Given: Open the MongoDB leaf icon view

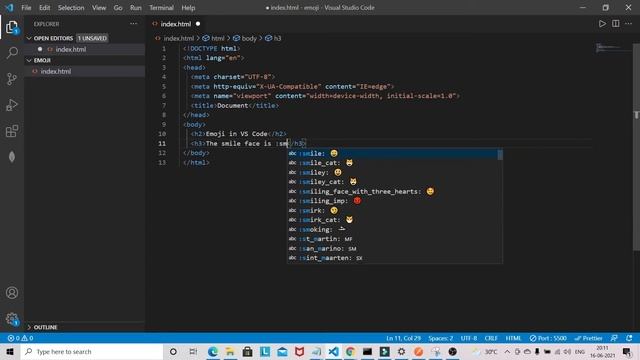Looking at the screenshot, I should pyautogui.click(x=12, y=157).
